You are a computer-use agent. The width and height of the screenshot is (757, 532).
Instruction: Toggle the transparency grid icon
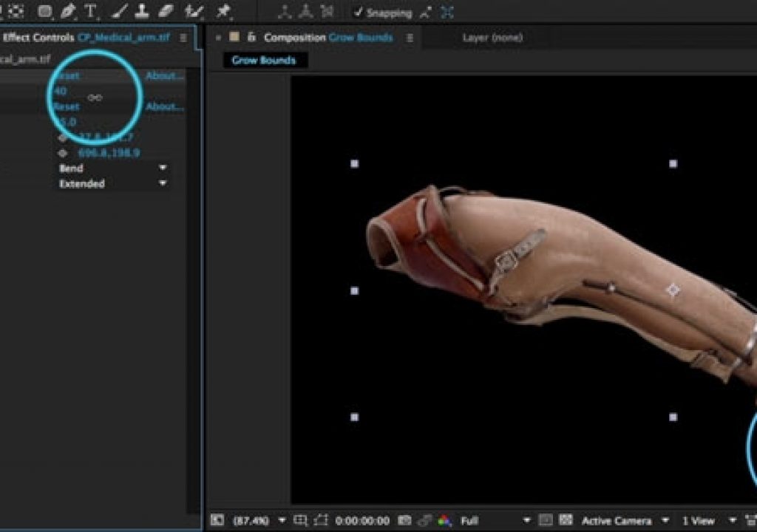[566, 520]
